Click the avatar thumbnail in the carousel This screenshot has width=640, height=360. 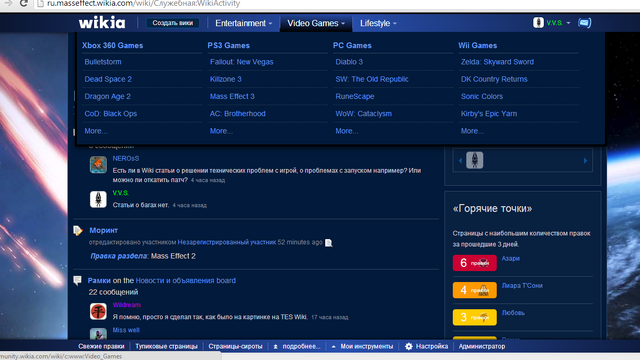[x=475, y=160]
